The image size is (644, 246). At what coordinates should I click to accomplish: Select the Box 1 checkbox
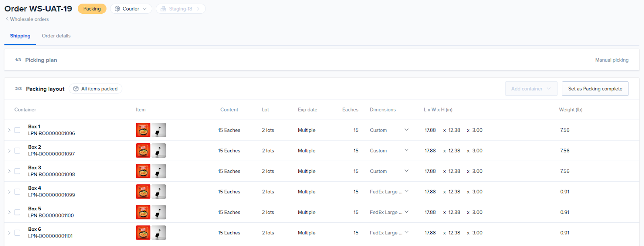click(x=17, y=130)
